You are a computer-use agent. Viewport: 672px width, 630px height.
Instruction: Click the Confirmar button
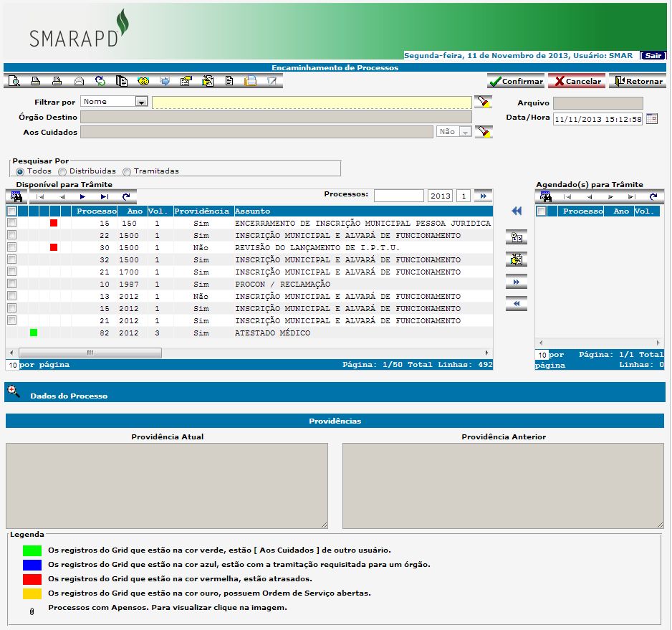[x=516, y=81]
